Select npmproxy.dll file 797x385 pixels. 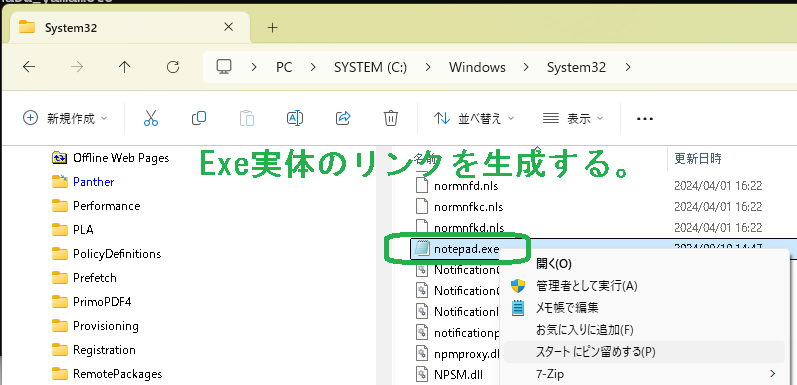(x=467, y=353)
